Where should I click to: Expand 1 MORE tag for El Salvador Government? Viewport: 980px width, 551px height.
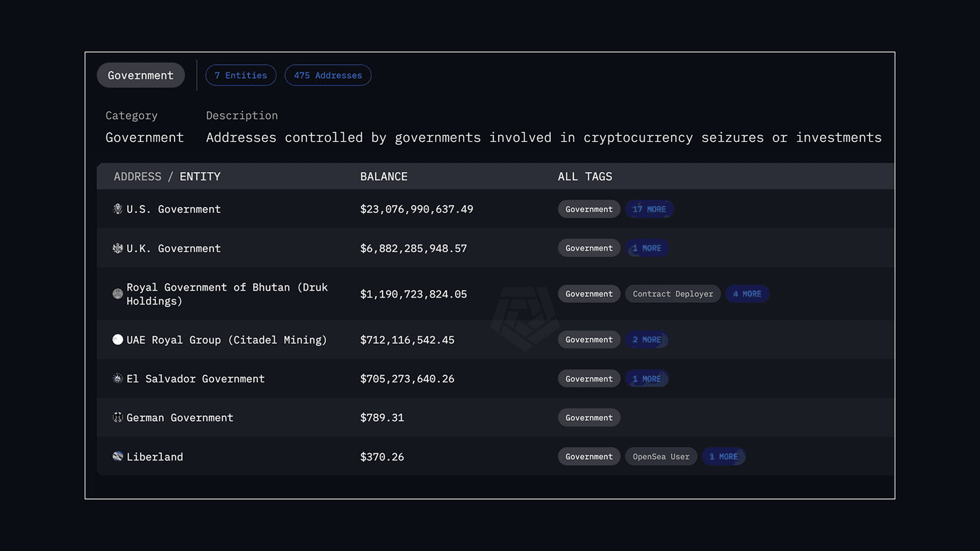point(647,379)
